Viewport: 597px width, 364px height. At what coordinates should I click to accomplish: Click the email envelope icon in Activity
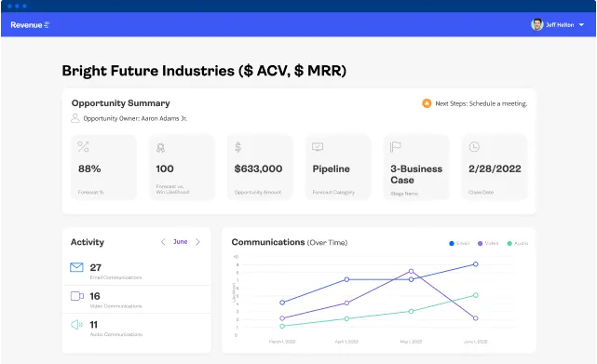76,267
